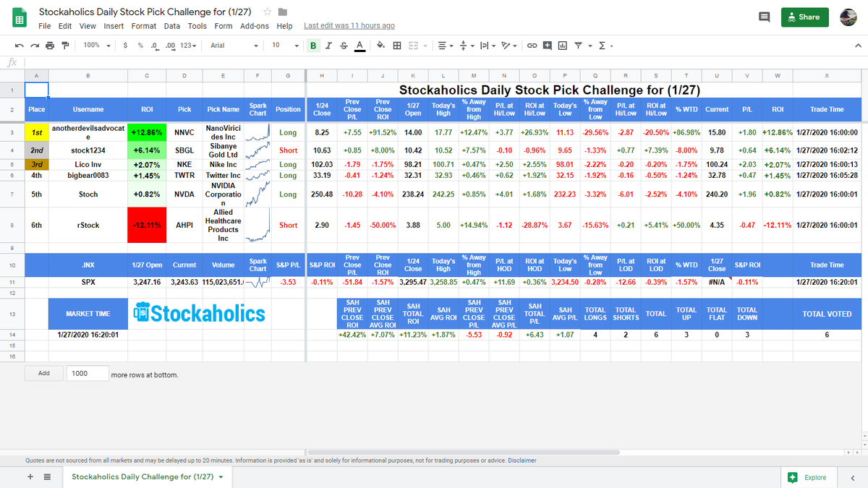This screenshot has width=868, height=488.
Task: Decrease decimal places icon
Action: pyautogui.click(x=155, y=46)
